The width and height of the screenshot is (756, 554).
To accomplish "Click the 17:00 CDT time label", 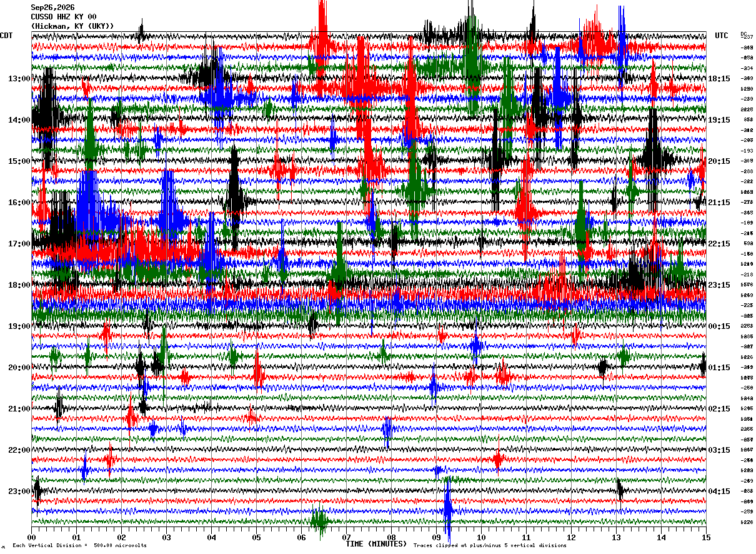I will [19, 244].
